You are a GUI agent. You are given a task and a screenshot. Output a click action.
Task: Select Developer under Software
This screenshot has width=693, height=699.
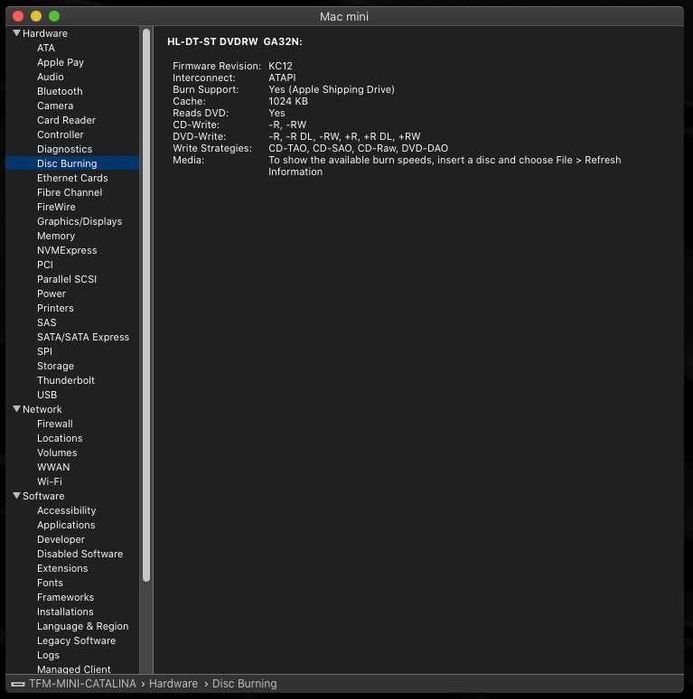click(x=61, y=539)
